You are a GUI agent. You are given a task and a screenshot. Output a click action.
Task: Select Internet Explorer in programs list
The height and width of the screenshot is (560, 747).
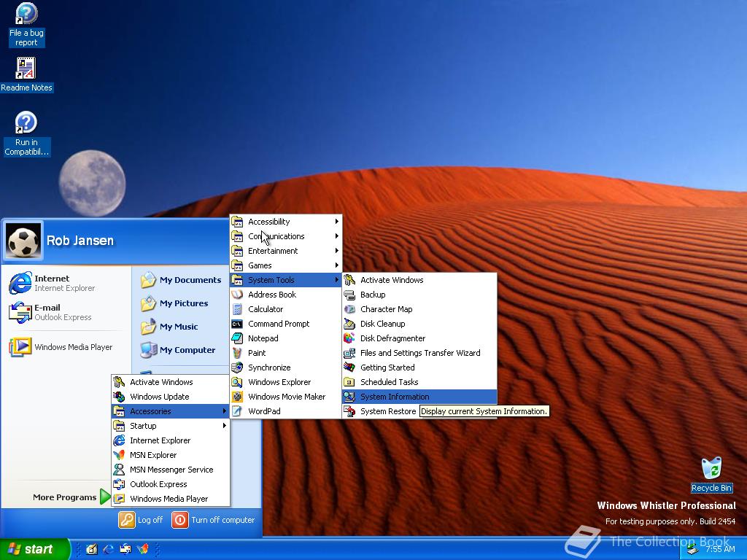171,440
